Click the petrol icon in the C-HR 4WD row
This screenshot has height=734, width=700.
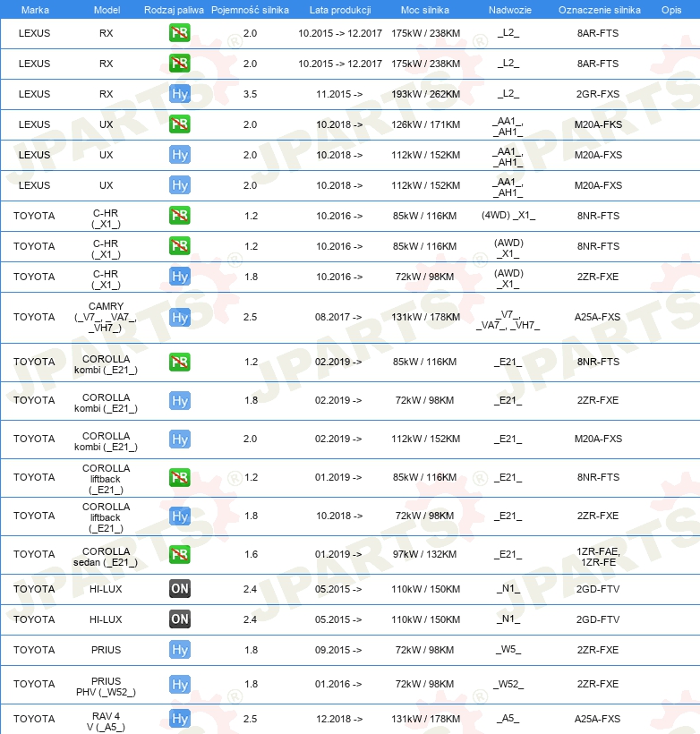pyautogui.click(x=180, y=216)
